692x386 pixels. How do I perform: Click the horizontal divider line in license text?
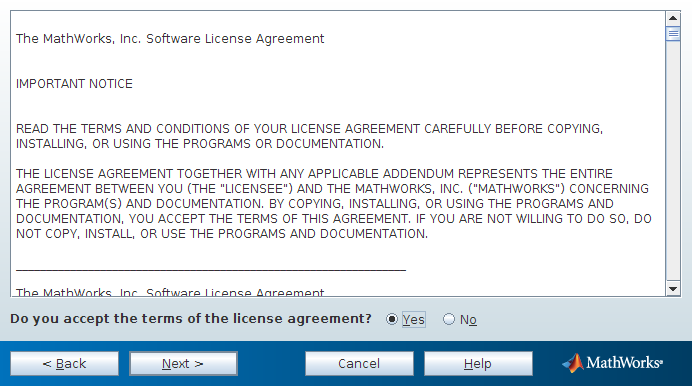pos(211,269)
